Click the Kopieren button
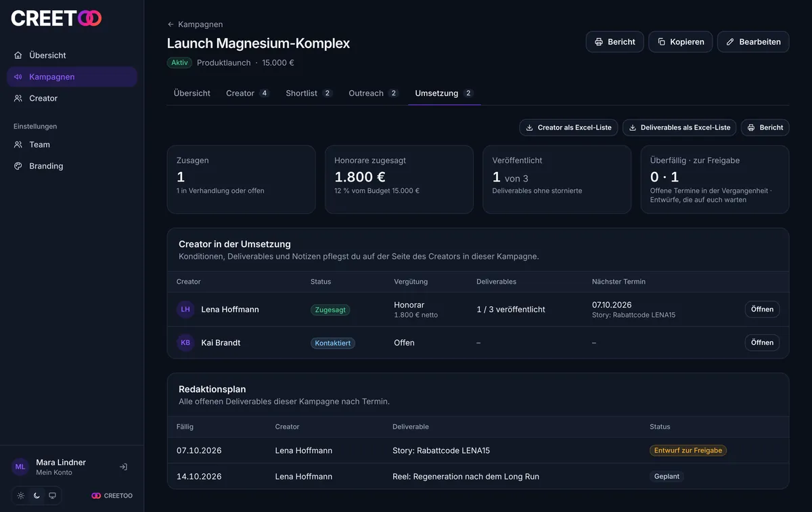 click(x=680, y=42)
